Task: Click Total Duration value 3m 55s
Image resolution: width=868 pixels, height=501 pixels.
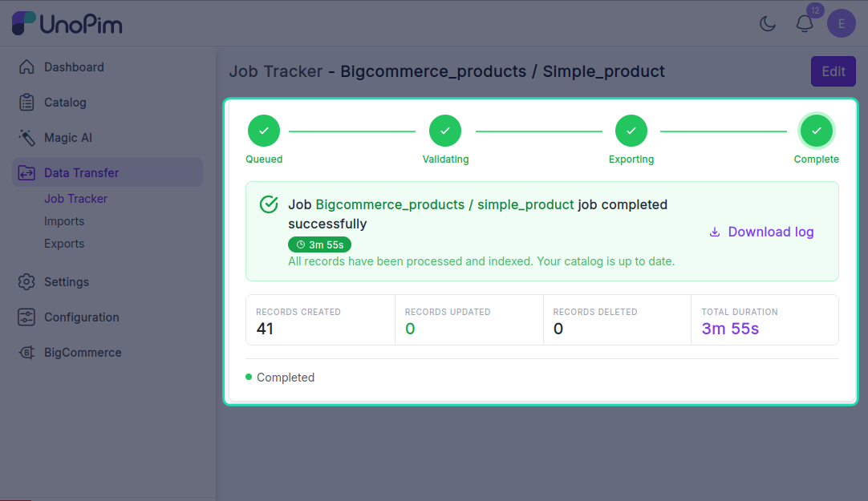Action: [x=730, y=329]
